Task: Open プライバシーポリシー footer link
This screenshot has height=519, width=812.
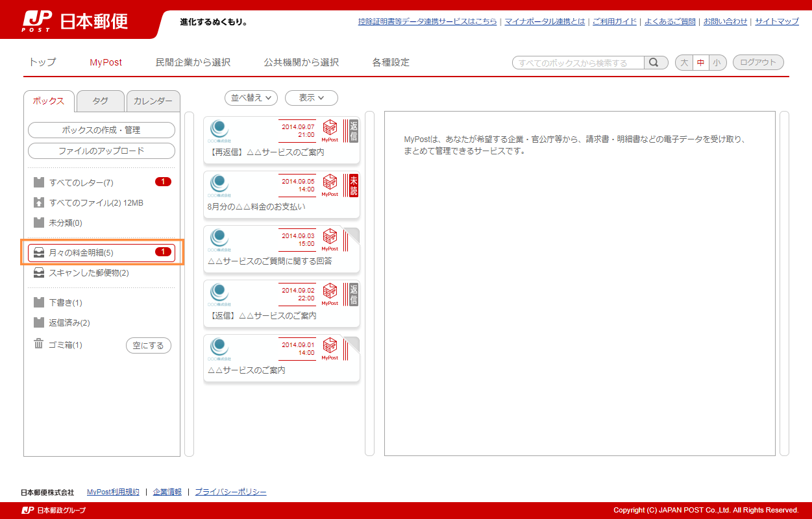Action: pos(230,492)
